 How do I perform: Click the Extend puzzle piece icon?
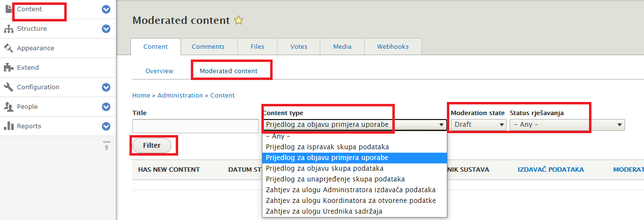8,68
